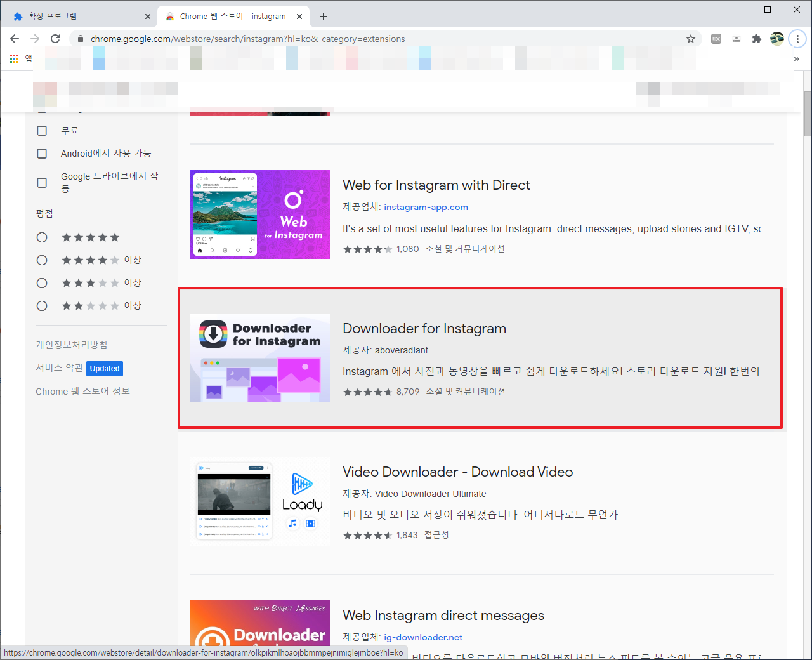Open the Downloader for Instagram title
Image resolution: width=812 pixels, height=660 pixels.
(x=424, y=329)
